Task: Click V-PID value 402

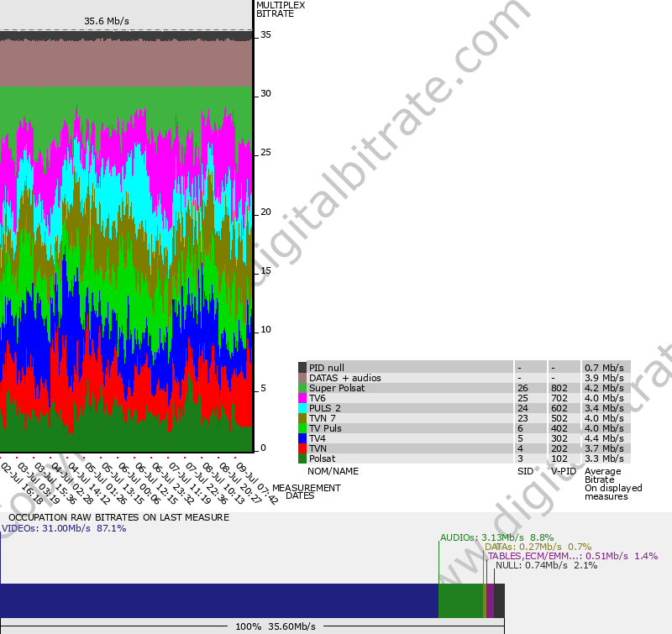Action: pos(559,428)
